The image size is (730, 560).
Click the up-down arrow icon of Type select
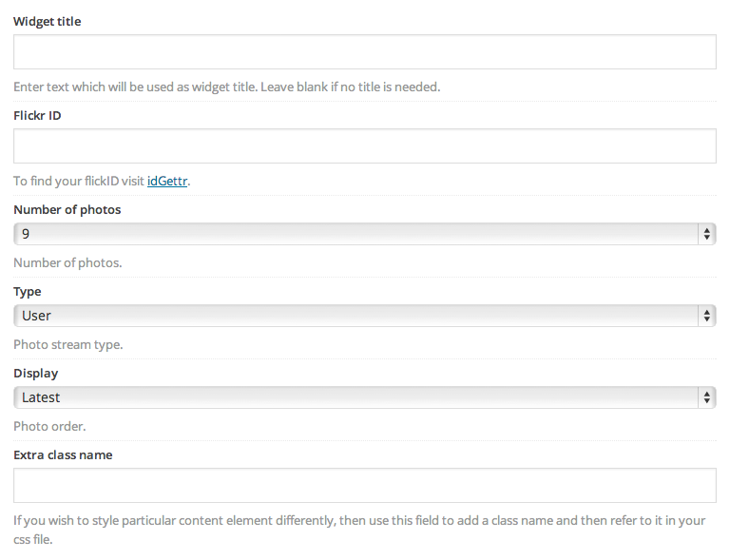(707, 316)
